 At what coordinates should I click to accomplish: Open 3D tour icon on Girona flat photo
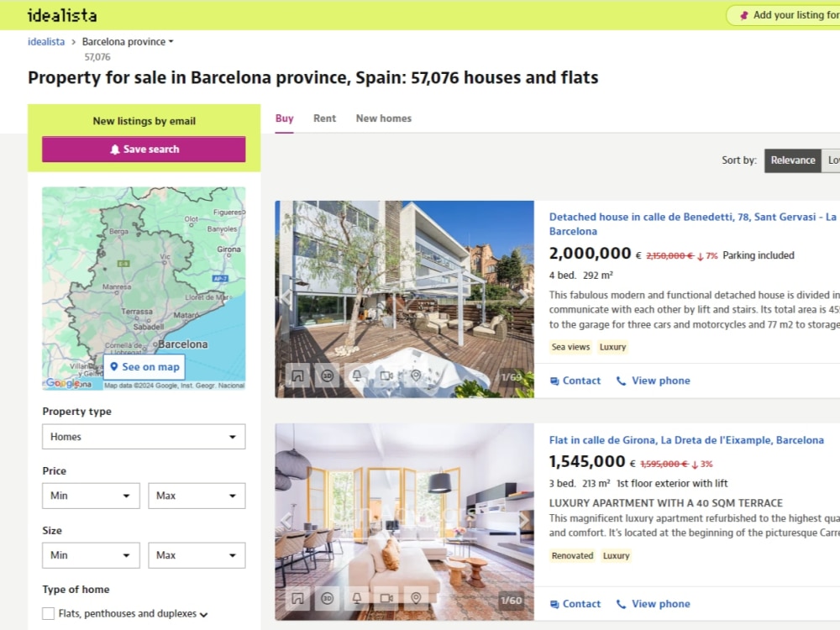pyautogui.click(x=328, y=598)
